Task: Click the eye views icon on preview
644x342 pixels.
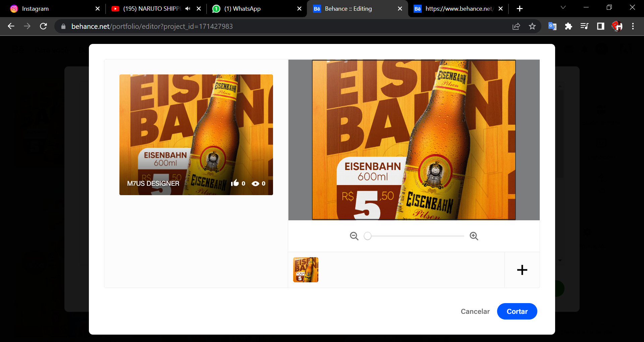Action: click(255, 183)
